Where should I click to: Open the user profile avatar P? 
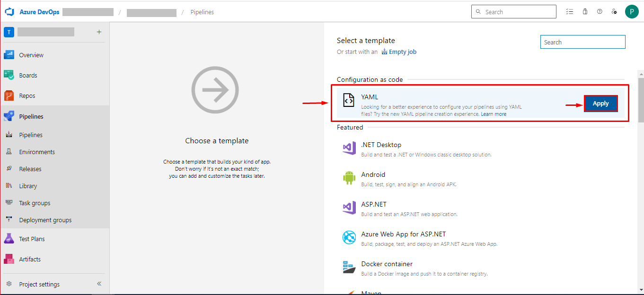click(632, 12)
